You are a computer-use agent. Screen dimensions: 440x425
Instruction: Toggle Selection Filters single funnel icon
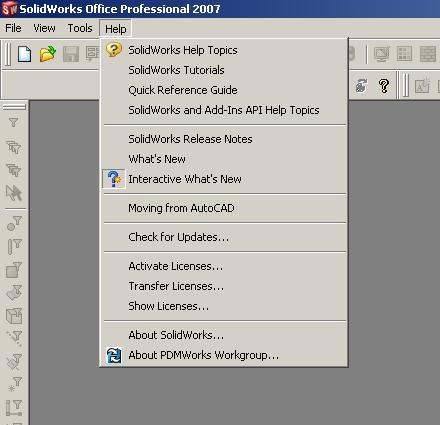14,122
